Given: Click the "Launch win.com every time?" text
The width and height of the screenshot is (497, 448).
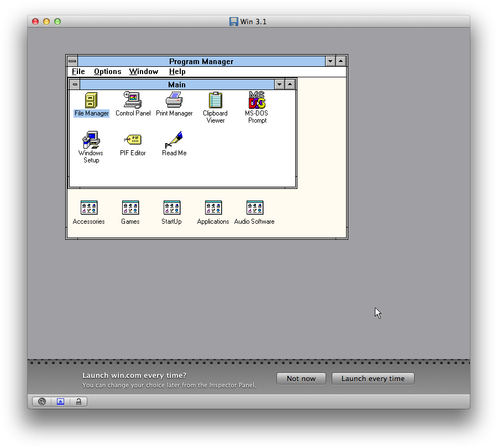Looking at the screenshot, I should (x=134, y=375).
